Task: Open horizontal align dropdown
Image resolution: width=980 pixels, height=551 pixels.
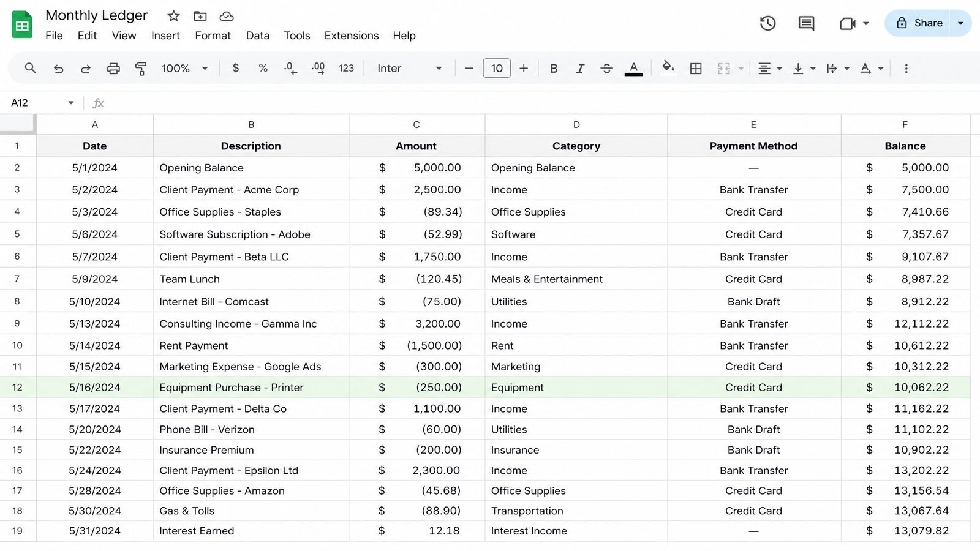Action: [770, 69]
